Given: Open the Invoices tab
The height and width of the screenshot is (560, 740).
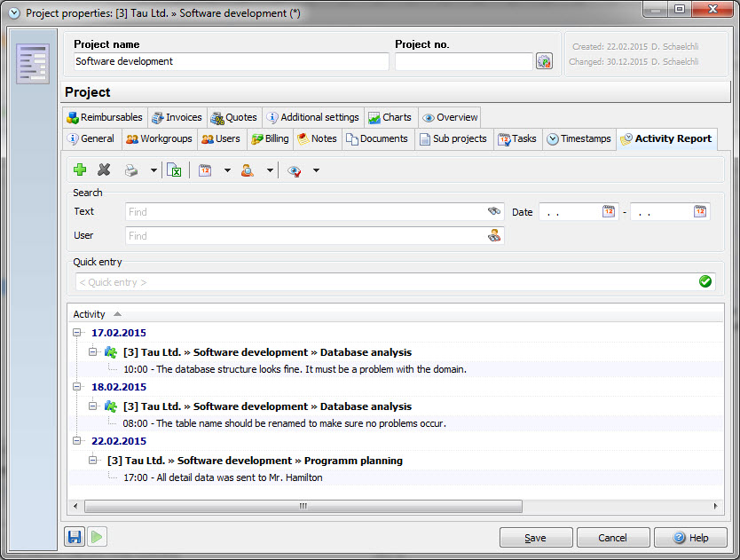Looking at the screenshot, I should 177,117.
